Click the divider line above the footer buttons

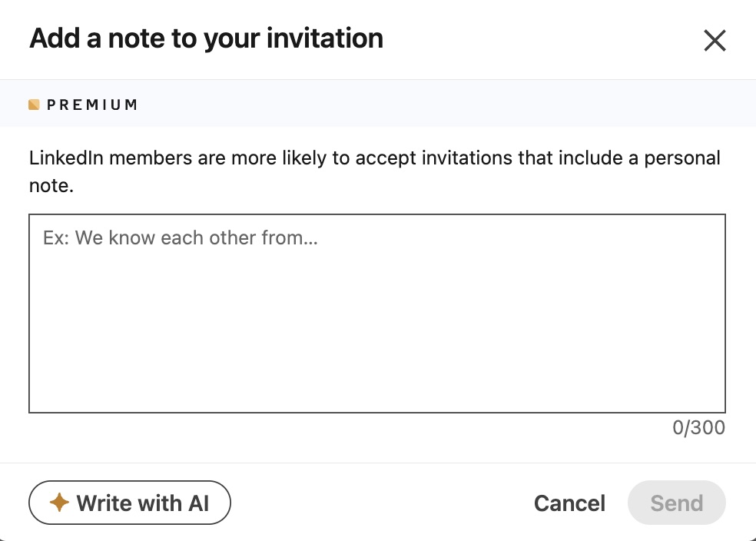tap(376, 463)
